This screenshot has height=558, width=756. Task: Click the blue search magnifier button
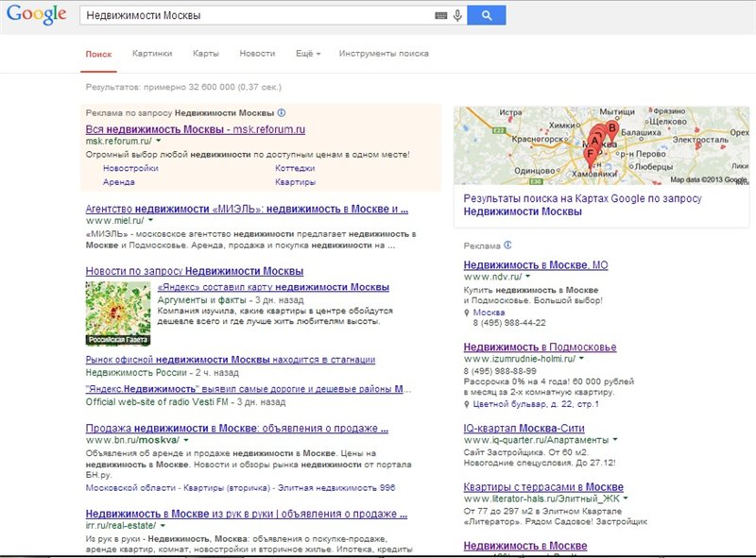487,15
